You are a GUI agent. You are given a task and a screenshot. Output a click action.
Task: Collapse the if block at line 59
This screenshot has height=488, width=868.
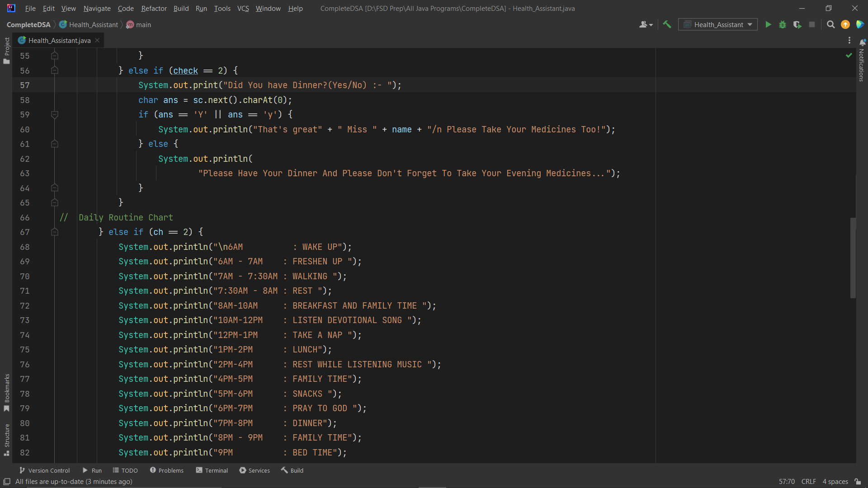point(55,115)
